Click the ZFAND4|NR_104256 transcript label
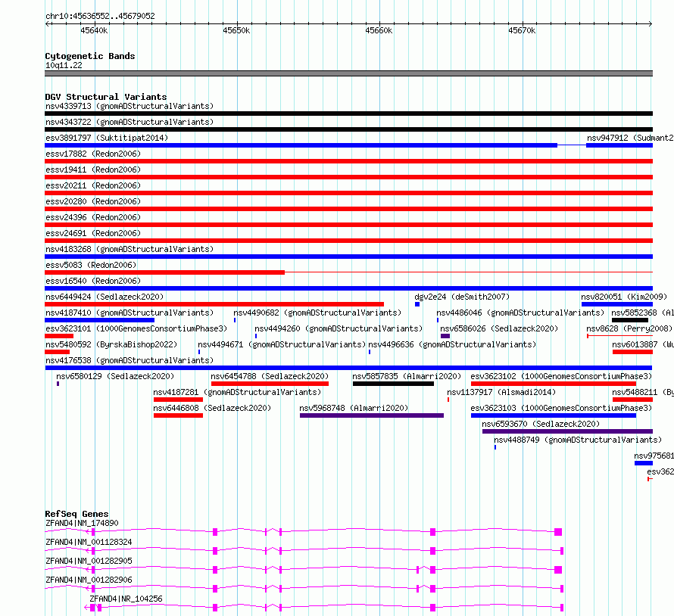 pyautogui.click(x=126, y=599)
